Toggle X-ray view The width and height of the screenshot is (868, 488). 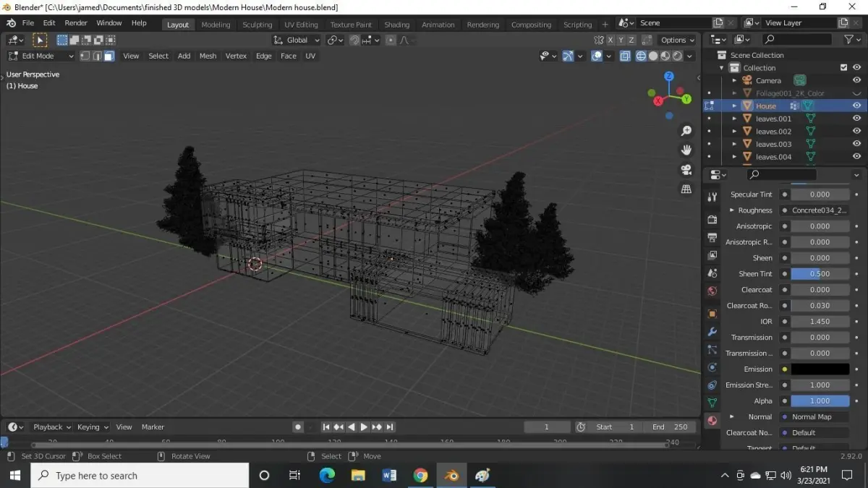pyautogui.click(x=625, y=56)
